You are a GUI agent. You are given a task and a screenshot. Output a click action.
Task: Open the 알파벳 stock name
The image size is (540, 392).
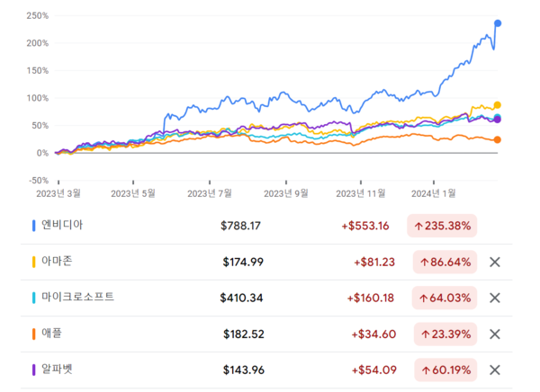[57, 370]
